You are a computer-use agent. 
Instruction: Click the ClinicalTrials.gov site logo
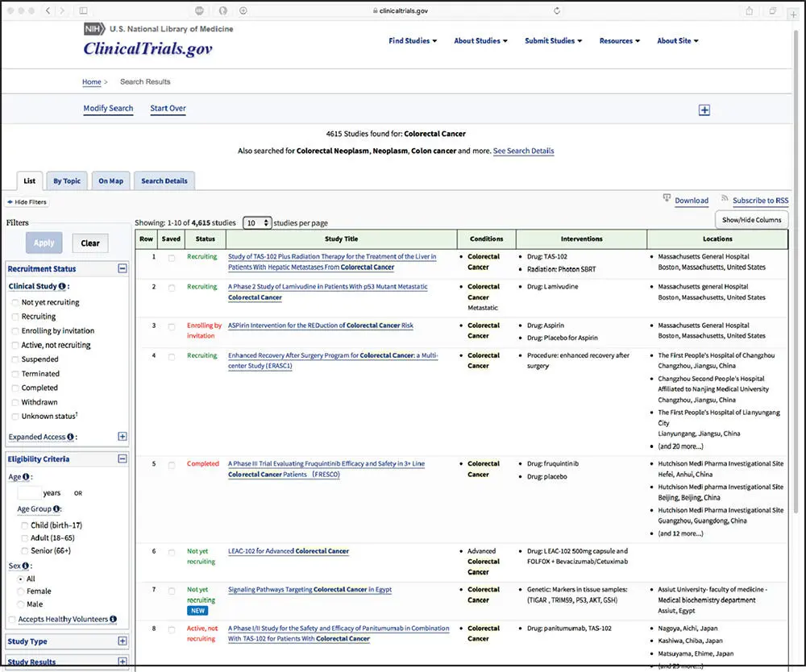148,49
